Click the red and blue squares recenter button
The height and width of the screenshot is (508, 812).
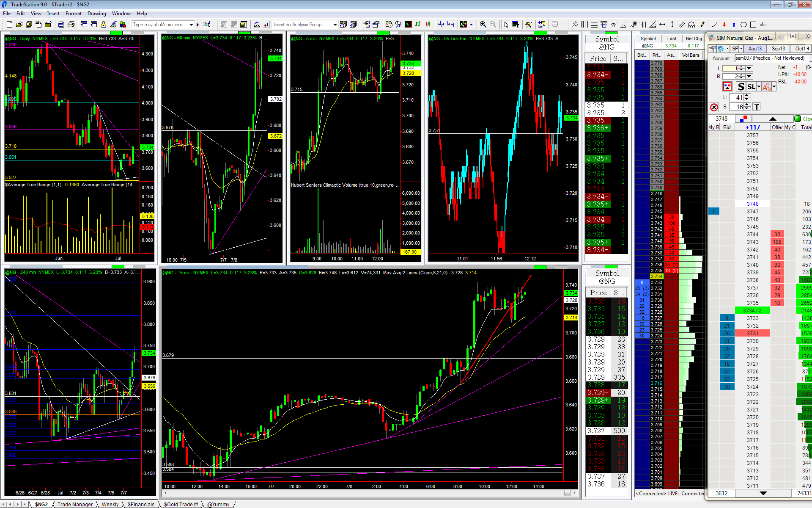coord(744,119)
